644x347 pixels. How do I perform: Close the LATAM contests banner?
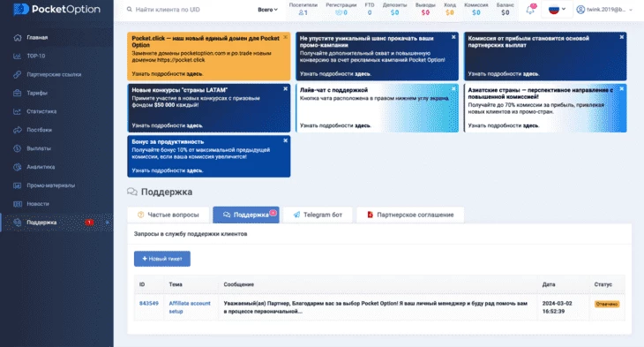tap(286, 89)
